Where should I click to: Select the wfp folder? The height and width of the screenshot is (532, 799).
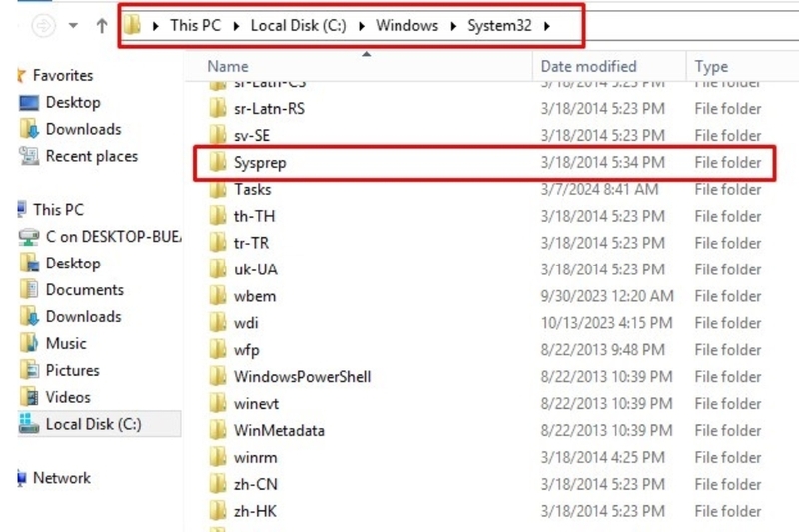click(x=246, y=350)
